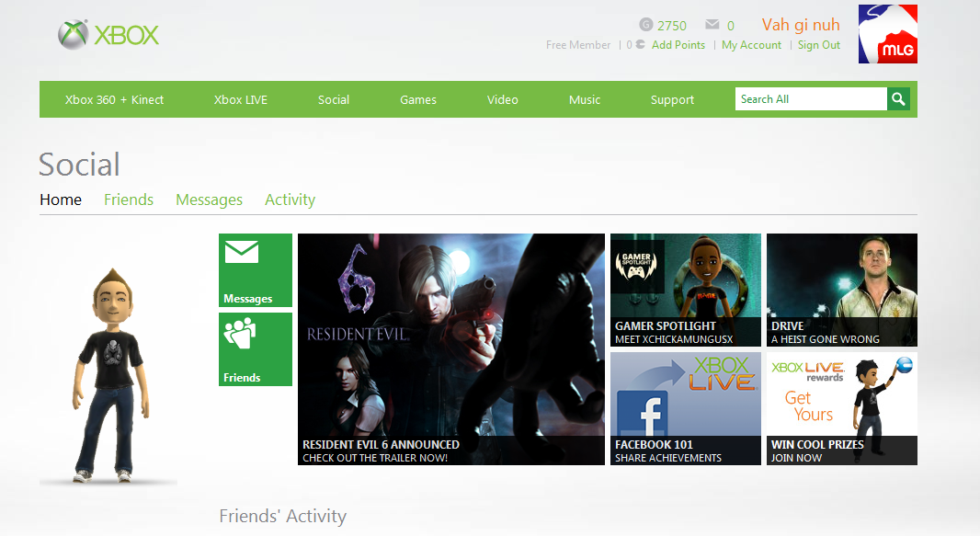Click the 2750 gamerscore value

tap(672, 26)
